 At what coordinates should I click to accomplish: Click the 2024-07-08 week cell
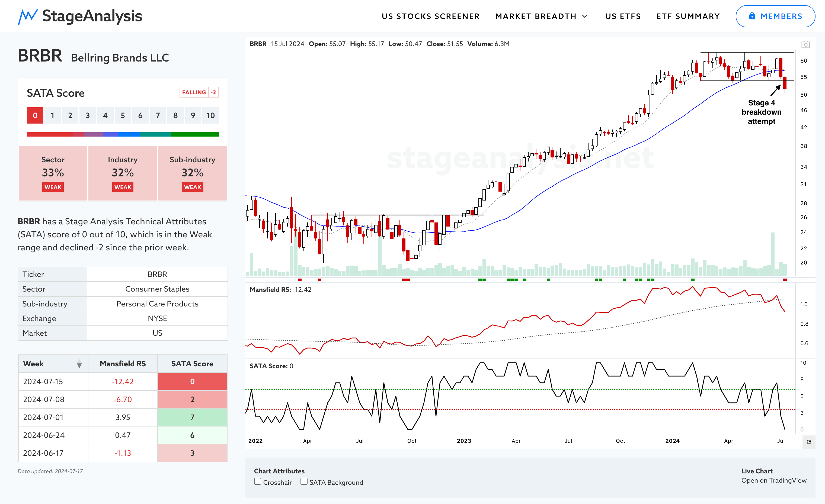53,400
